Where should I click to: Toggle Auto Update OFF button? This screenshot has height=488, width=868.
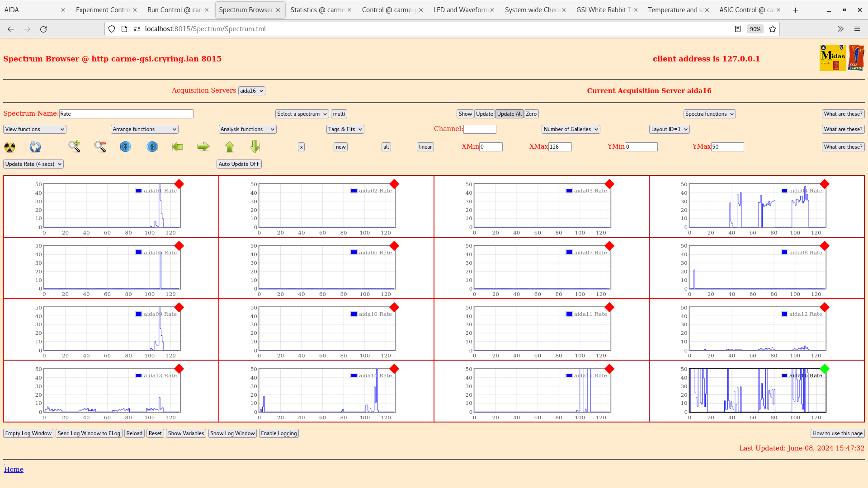(238, 164)
